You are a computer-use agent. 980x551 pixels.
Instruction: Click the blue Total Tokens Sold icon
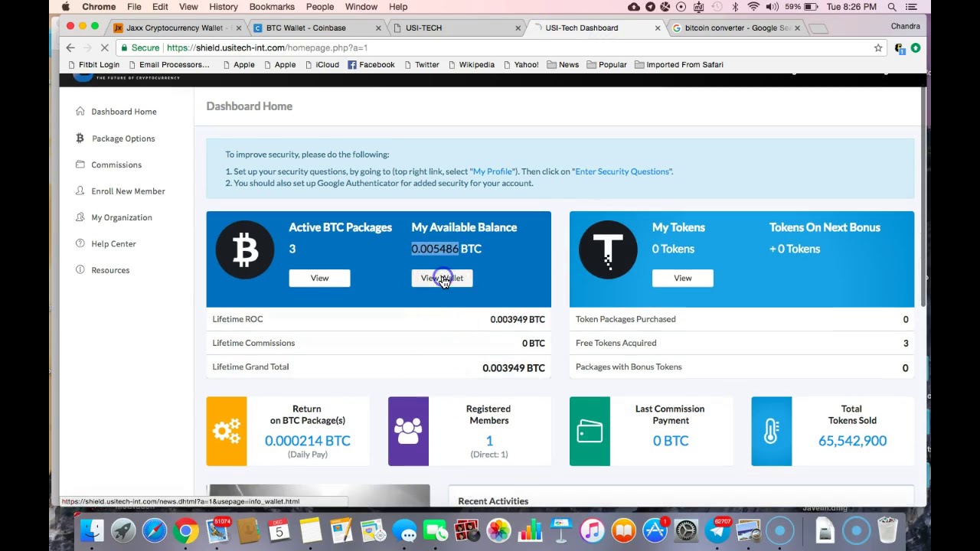click(x=772, y=432)
